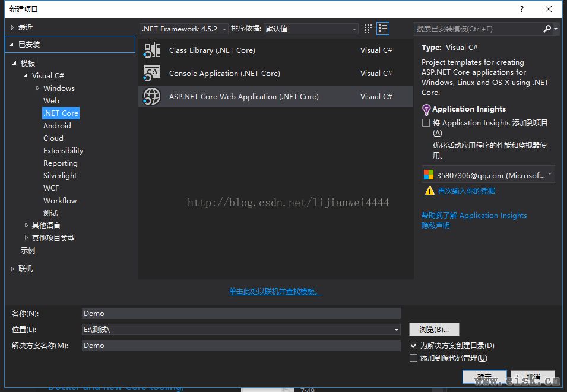Image resolution: width=567 pixels, height=392 pixels.
Task: Click Visual C# label of Class Library row
Action: tap(376, 50)
